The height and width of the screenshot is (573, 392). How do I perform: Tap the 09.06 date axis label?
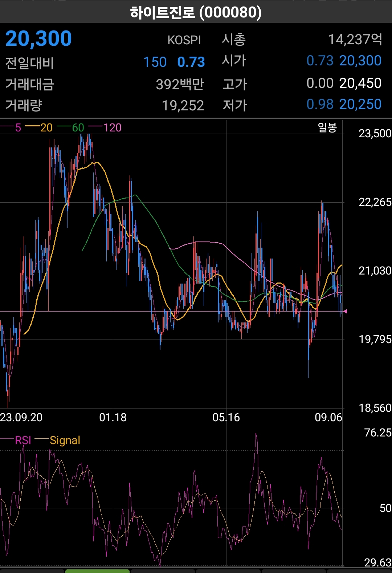pos(328,418)
